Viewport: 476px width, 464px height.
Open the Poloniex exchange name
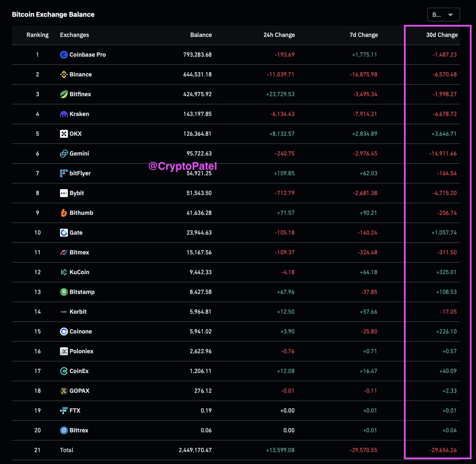[x=81, y=351]
